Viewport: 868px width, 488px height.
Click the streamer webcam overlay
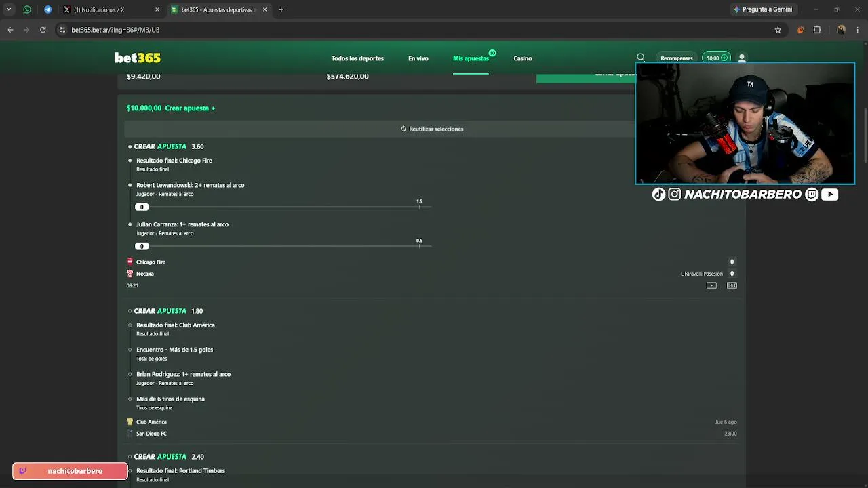pos(745,123)
